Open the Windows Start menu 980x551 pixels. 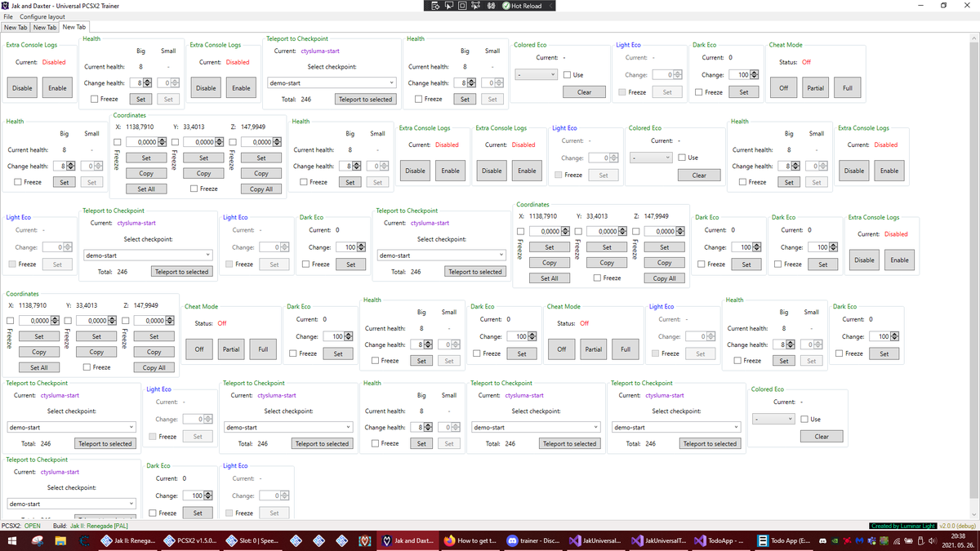click(12, 540)
